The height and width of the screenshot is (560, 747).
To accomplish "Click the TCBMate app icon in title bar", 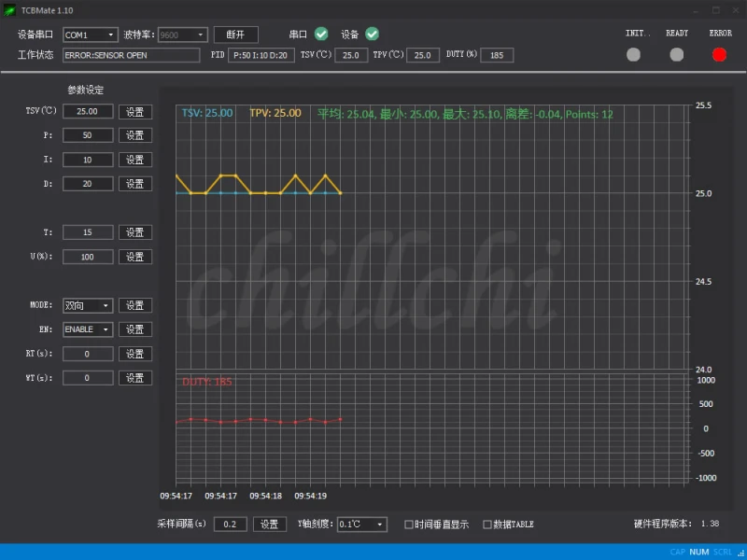I will (x=9, y=10).
